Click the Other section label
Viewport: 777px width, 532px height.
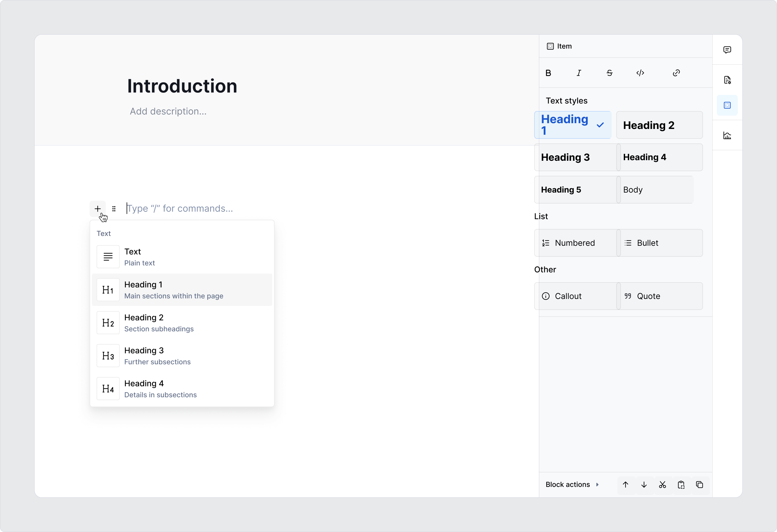point(545,269)
